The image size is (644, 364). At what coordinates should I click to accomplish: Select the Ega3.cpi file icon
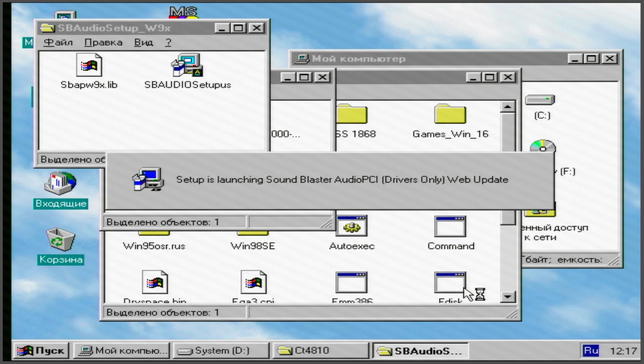[x=254, y=282]
